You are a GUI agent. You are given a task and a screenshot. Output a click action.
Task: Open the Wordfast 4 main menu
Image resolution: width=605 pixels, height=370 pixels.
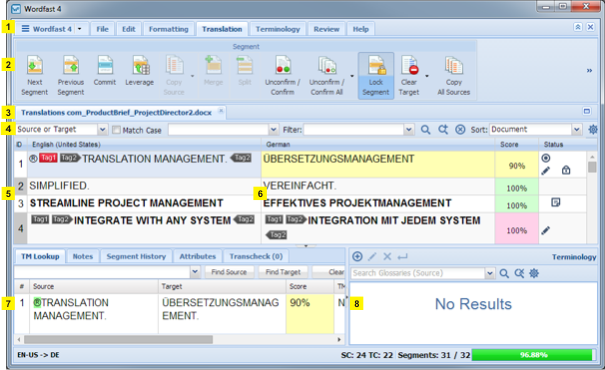(51, 29)
